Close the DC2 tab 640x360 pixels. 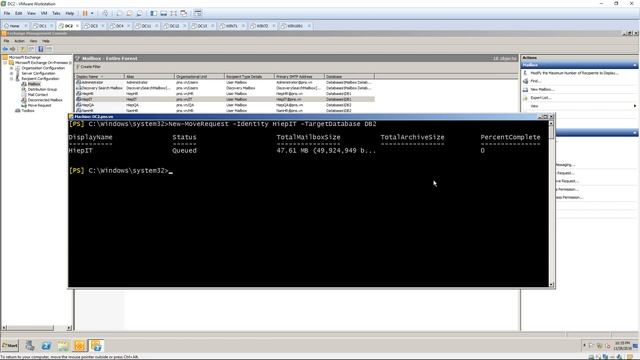coord(77,26)
